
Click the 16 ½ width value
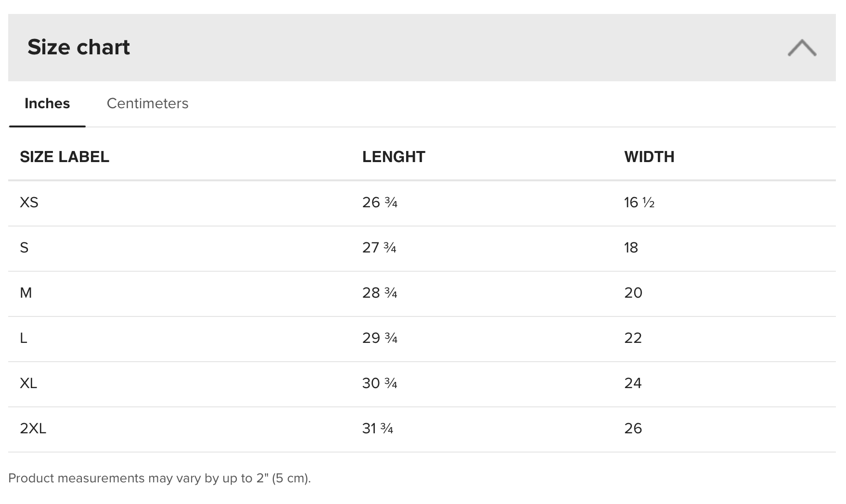pyautogui.click(x=639, y=202)
